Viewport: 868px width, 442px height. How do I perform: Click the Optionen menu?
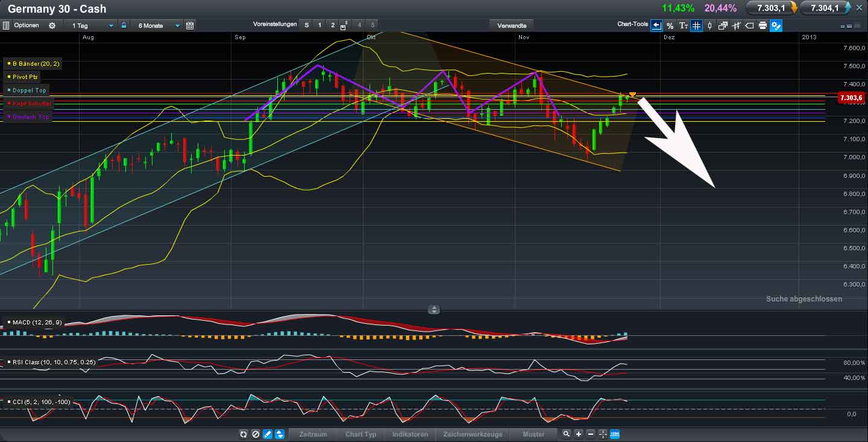(x=27, y=25)
